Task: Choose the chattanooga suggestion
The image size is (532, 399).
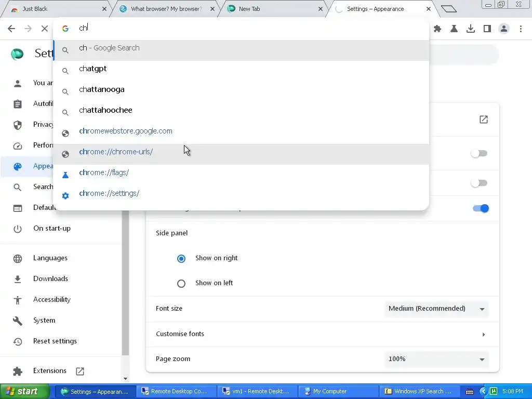Action: [241, 91]
